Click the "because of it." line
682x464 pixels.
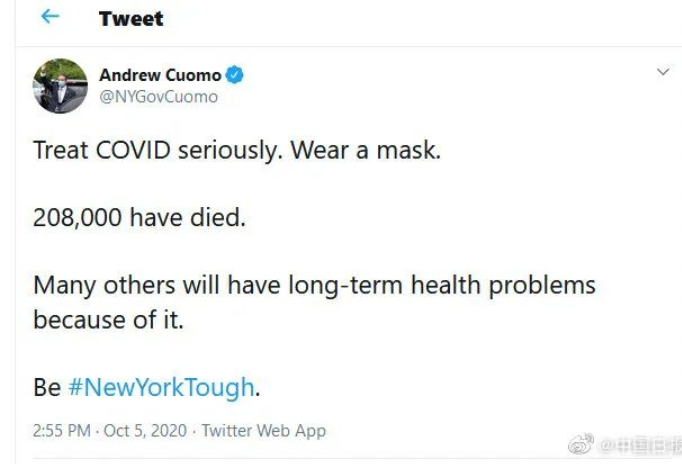[x=109, y=320]
